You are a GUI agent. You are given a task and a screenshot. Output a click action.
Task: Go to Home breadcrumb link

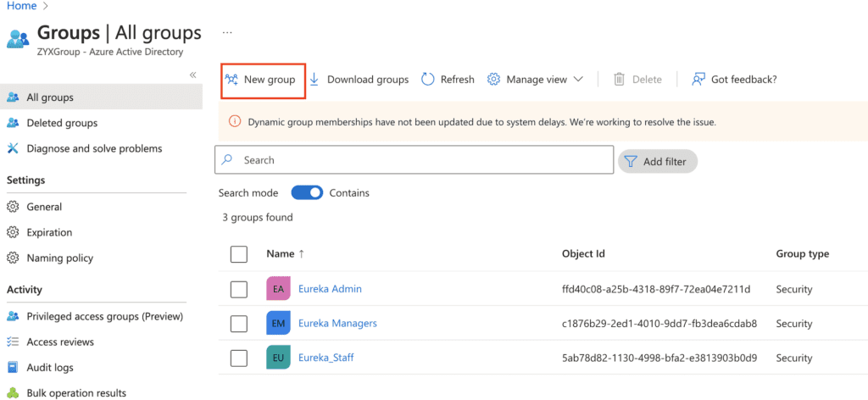click(21, 6)
